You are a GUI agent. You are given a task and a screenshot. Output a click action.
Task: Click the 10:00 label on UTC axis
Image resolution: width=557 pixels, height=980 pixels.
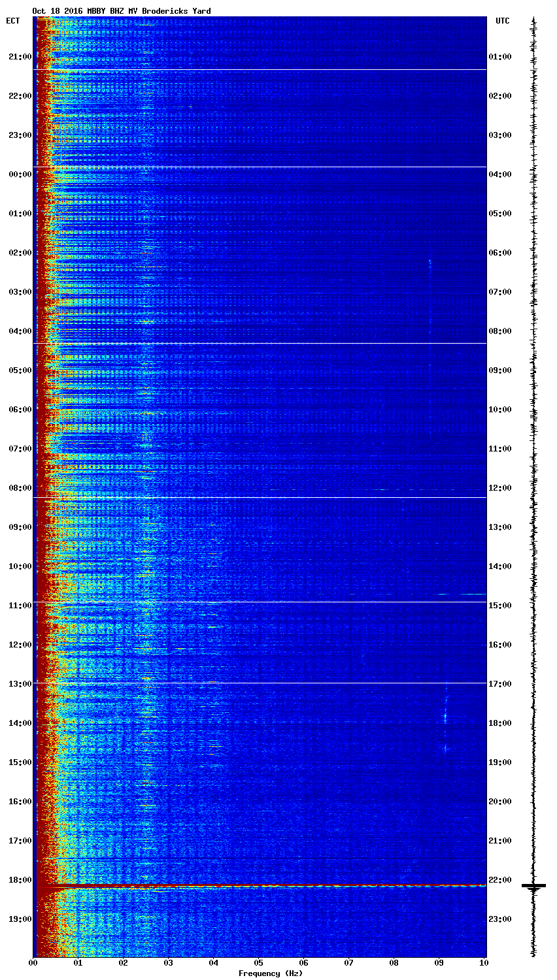[500, 410]
